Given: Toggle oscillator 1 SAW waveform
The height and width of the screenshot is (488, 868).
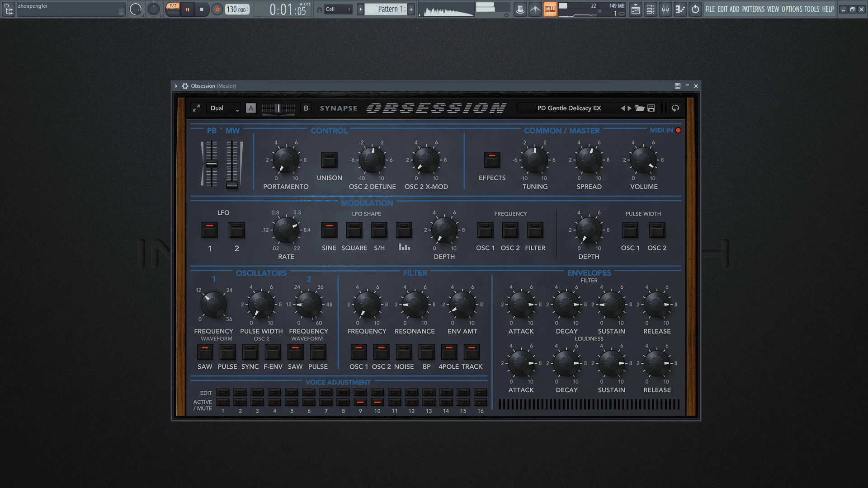Looking at the screenshot, I should pyautogui.click(x=205, y=352).
